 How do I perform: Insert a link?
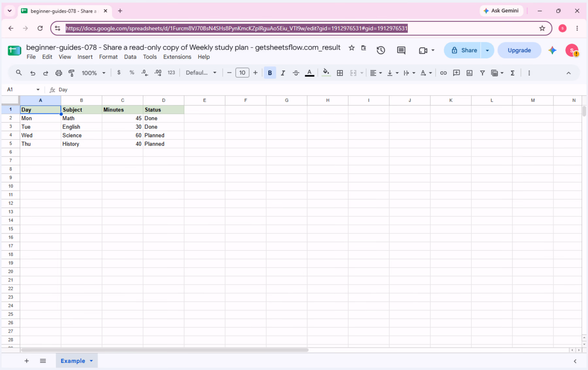coord(443,73)
